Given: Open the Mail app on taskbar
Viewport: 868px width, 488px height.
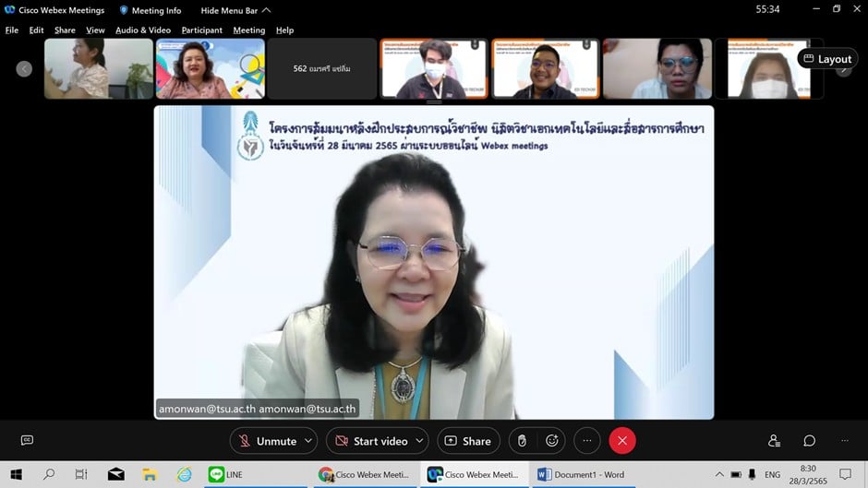Looking at the screenshot, I should (115, 475).
